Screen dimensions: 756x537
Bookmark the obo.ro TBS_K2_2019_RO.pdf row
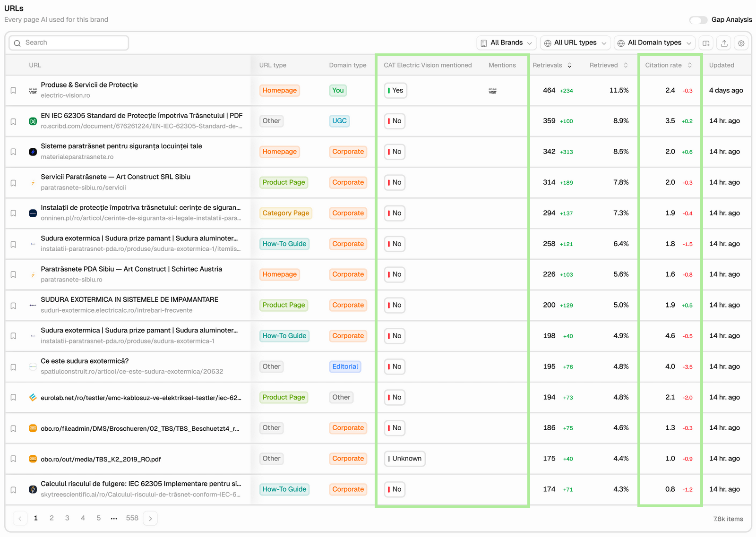pyautogui.click(x=14, y=459)
